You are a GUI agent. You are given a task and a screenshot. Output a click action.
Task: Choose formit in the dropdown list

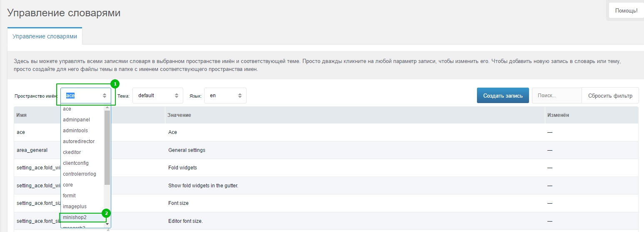[x=69, y=196]
